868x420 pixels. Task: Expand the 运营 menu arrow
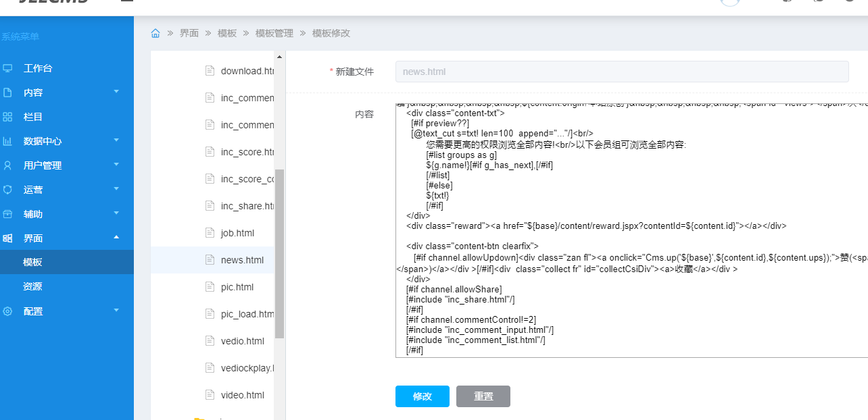tap(116, 188)
